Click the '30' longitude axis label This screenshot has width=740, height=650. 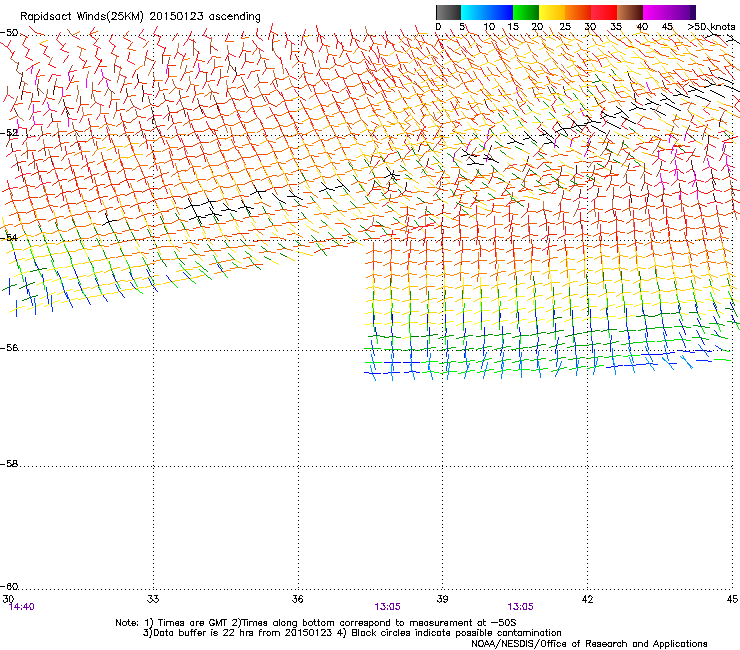8,599
